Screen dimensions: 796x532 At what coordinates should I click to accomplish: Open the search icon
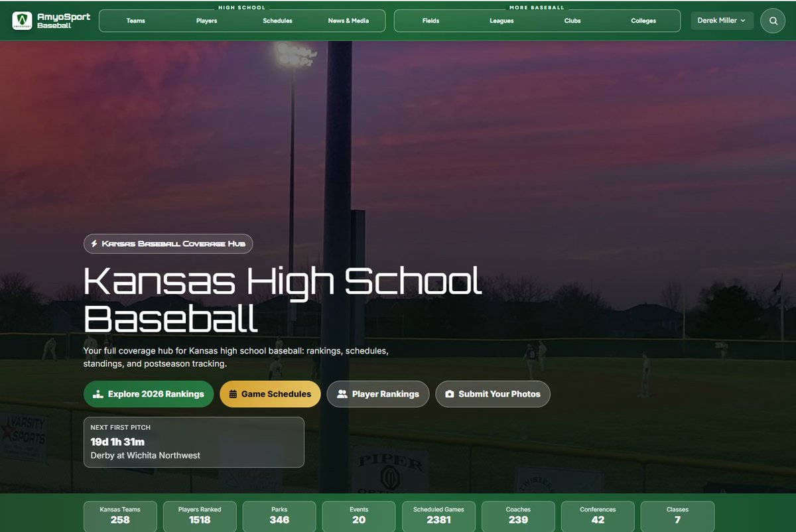pos(772,21)
